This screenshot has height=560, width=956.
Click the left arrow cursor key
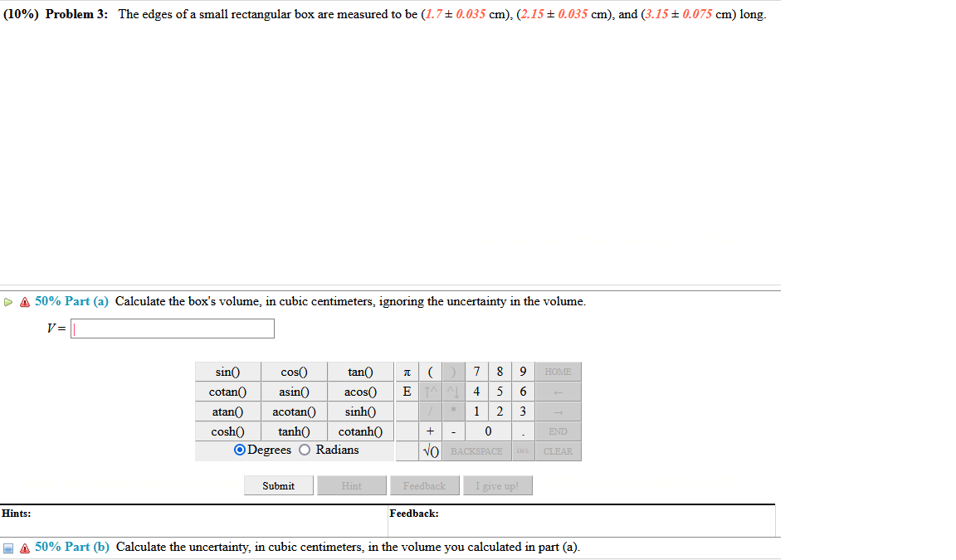coord(559,392)
